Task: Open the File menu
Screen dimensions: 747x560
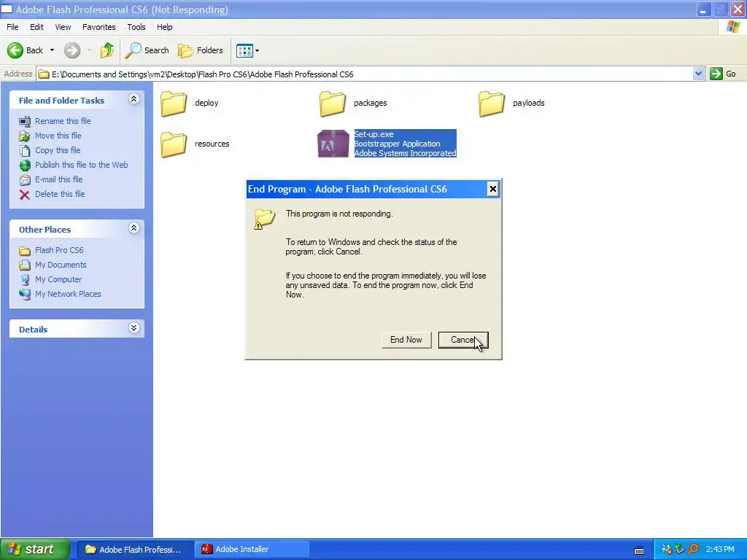Action: [x=12, y=27]
